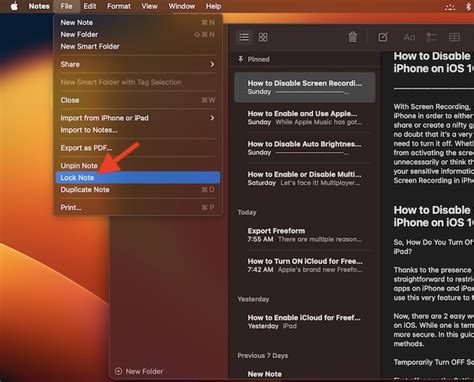This screenshot has width=474, height=382.
Task: Click the pin icon beside Pinned
Action: point(241,59)
